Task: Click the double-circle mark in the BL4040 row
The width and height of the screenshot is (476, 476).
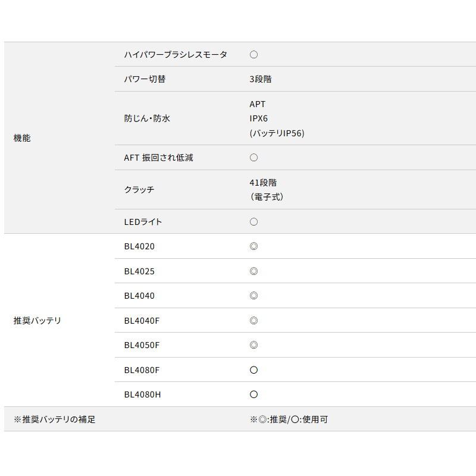Action: 253,296
